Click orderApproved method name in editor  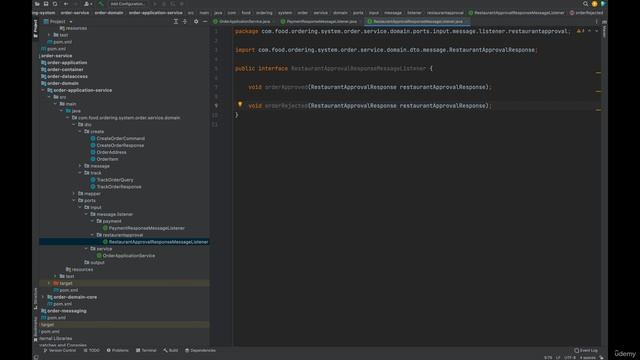point(286,87)
